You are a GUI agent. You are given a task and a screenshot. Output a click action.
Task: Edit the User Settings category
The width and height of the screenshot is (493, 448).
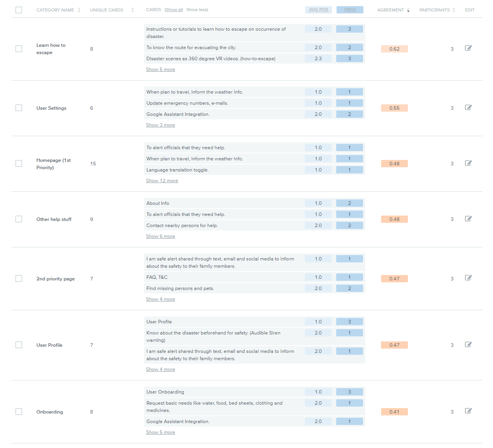tap(468, 107)
